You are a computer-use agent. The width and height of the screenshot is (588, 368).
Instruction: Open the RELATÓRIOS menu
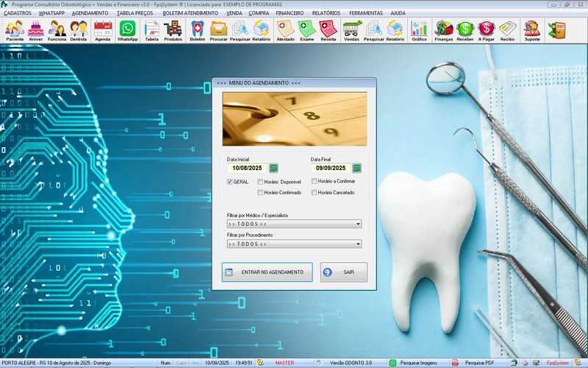coord(326,13)
